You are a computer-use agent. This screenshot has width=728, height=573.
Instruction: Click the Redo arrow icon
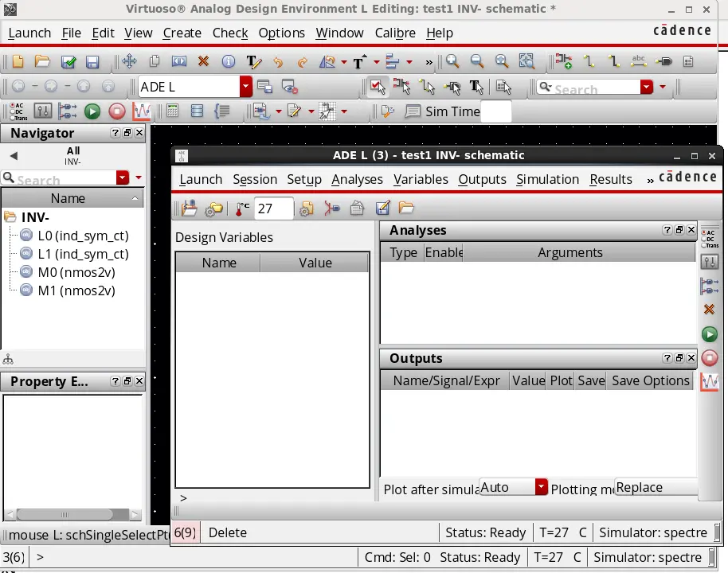click(x=302, y=62)
